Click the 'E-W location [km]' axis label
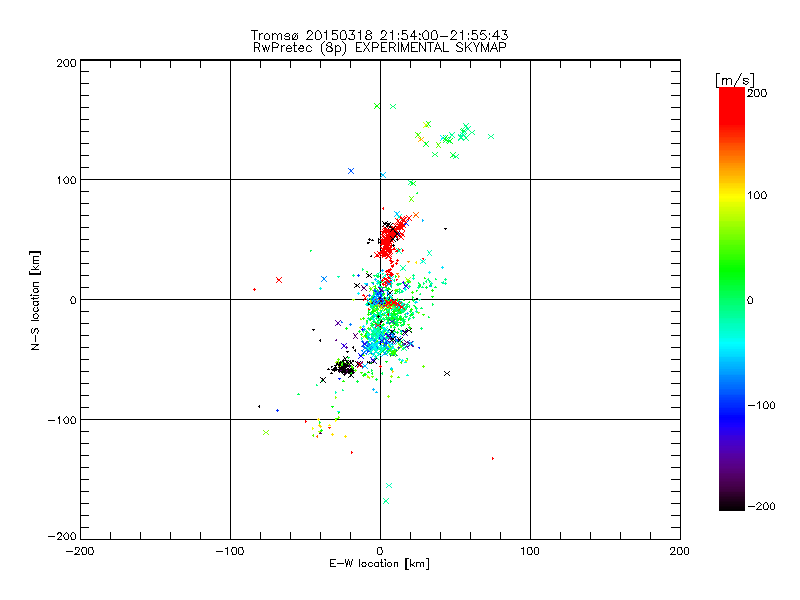The height and width of the screenshot is (600, 800). [379, 564]
